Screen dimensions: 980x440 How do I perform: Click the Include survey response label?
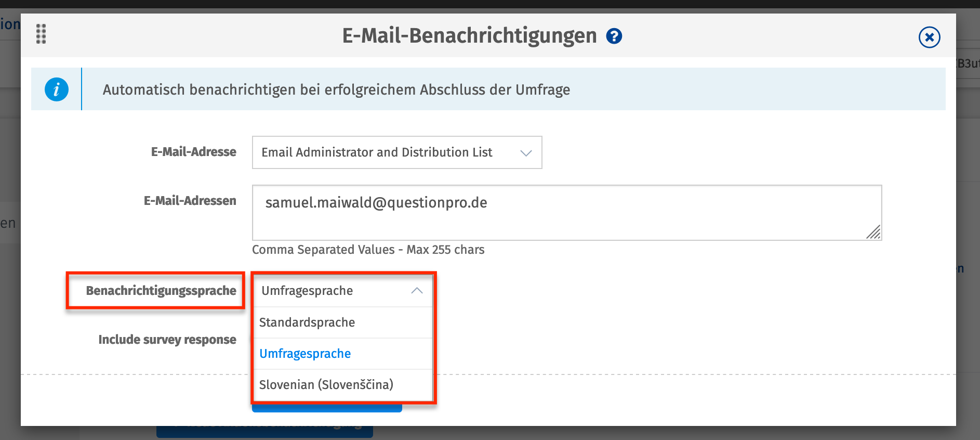point(167,340)
